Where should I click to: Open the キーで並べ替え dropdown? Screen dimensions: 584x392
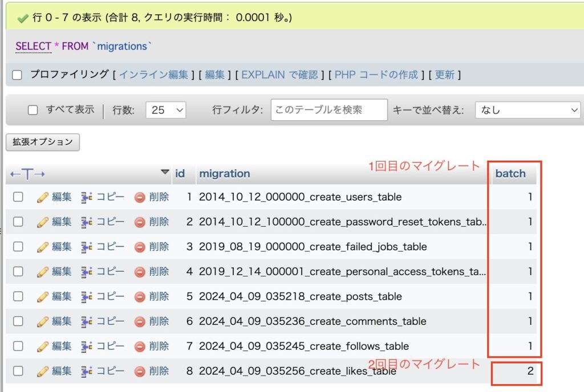pos(528,110)
